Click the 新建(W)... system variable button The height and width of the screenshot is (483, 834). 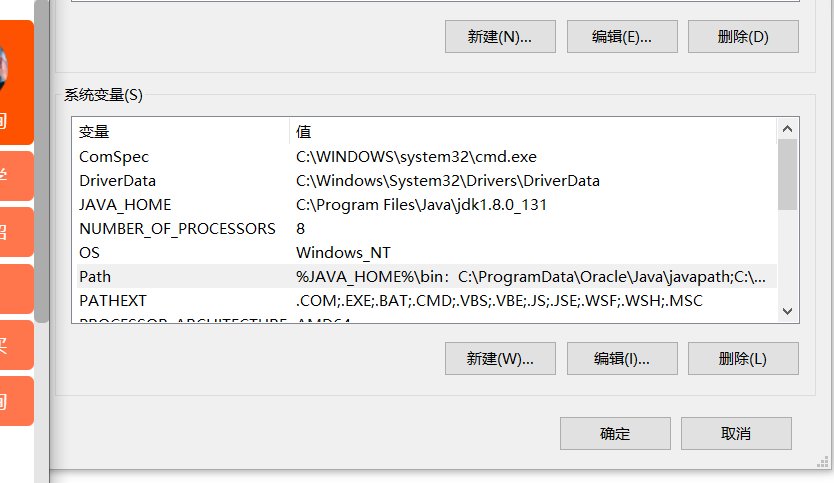click(500, 359)
